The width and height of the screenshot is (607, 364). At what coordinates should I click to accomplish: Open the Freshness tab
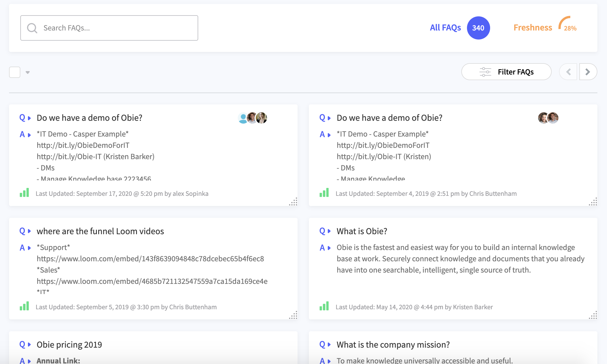[x=533, y=28]
